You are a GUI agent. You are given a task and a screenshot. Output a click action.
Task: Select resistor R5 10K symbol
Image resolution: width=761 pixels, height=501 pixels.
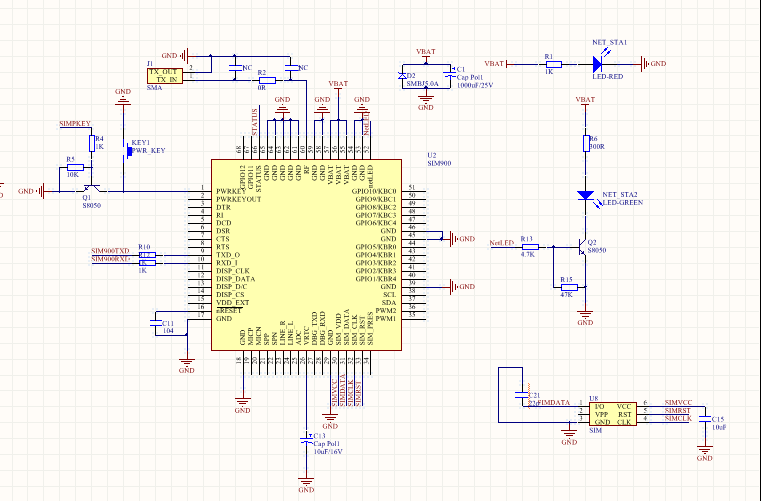tap(75, 167)
